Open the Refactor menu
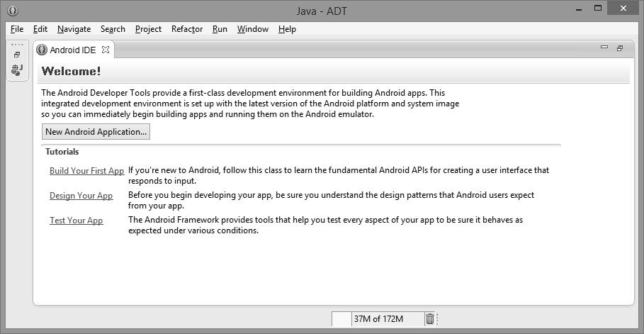 187,29
